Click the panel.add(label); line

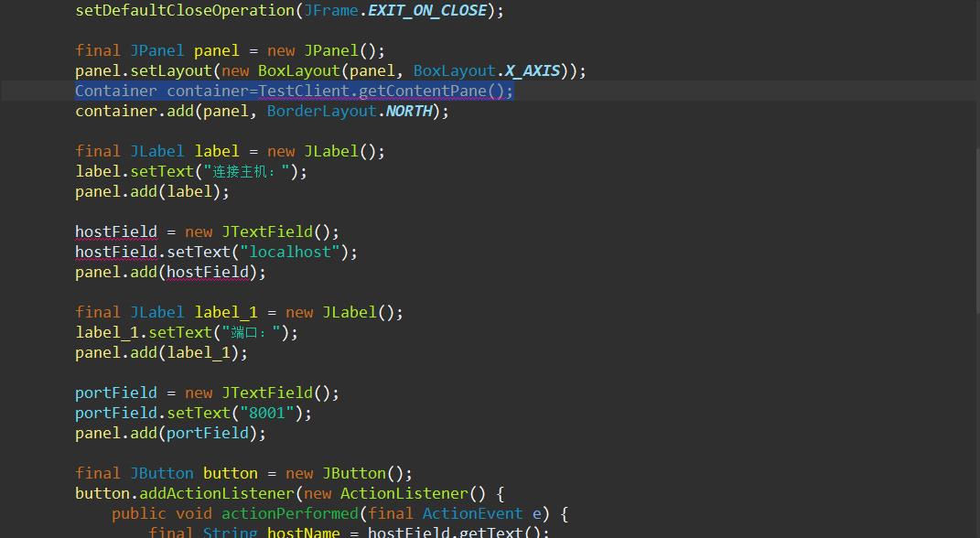[152, 192]
